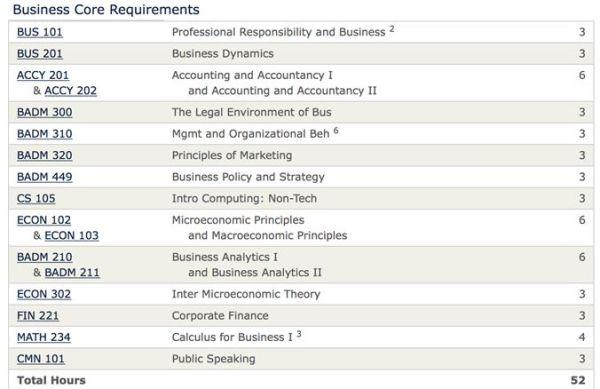600x389 pixels.
Task: Click the BADM 320 link
Action: pyautogui.click(x=44, y=155)
